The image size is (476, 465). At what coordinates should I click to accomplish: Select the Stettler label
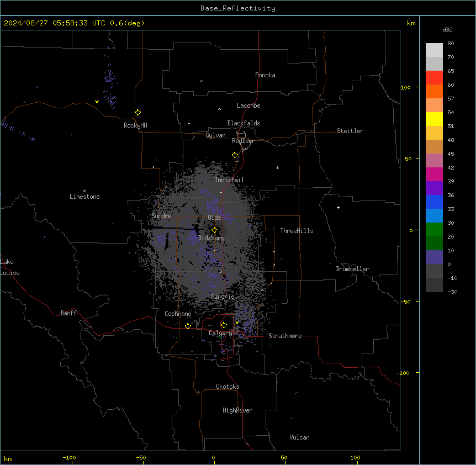pyautogui.click(x=350, y=131)
